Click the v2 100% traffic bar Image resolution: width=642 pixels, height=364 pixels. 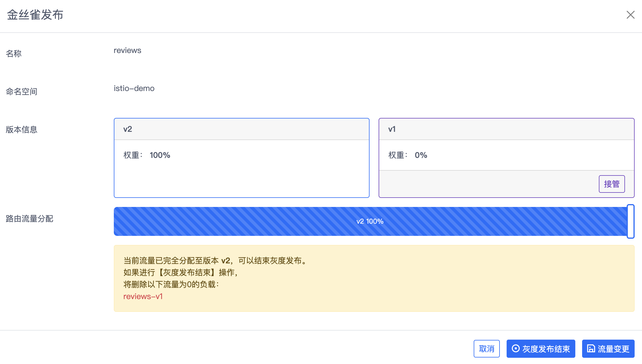pos(370,221)
